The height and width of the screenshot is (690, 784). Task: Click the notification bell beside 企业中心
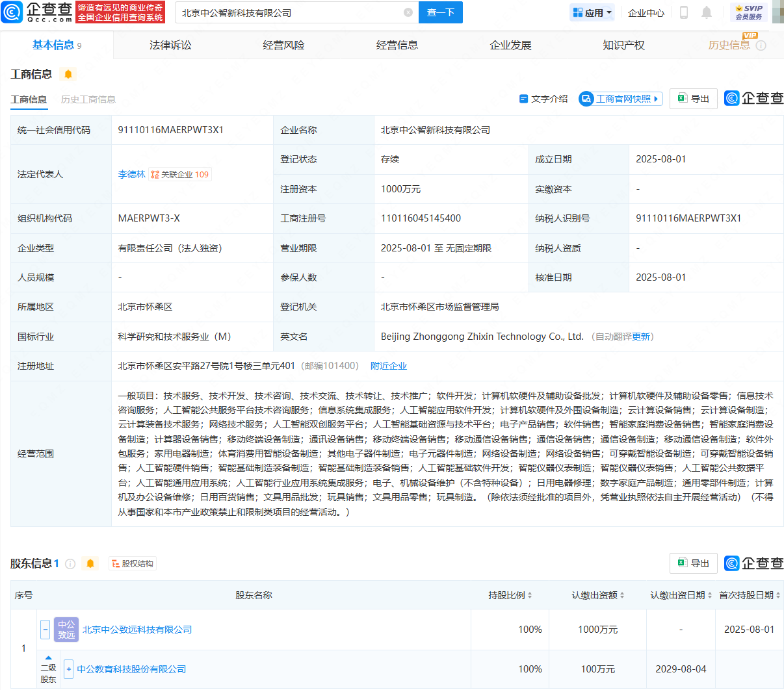[x=706, y=12]
